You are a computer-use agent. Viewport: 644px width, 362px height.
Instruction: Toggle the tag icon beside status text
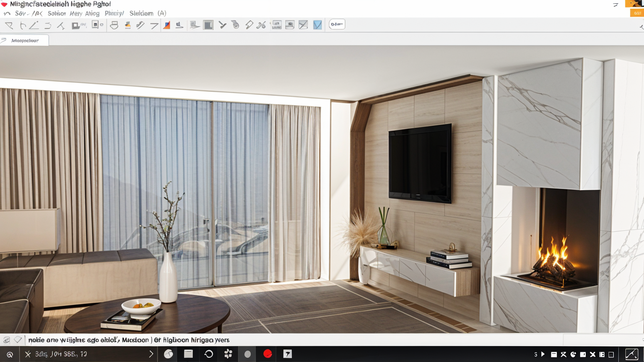(x=18, y=340)
